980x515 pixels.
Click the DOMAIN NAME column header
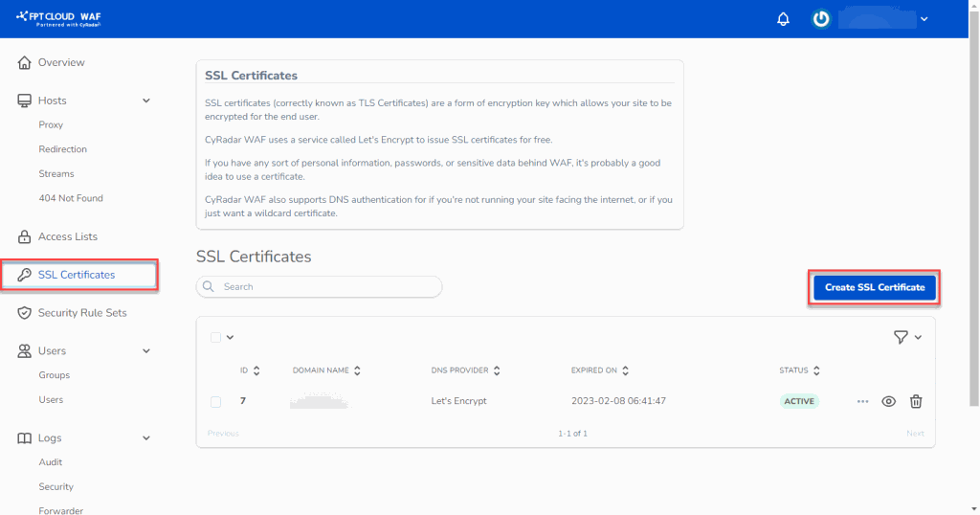coord(321,370)
